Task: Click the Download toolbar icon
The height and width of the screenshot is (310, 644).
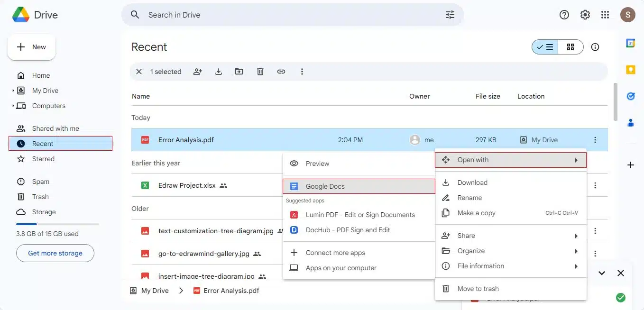Action: point(219,72)
